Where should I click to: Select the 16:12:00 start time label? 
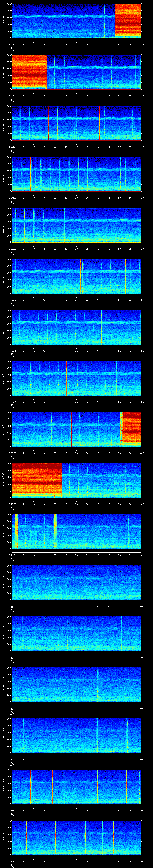coord(12,606)
